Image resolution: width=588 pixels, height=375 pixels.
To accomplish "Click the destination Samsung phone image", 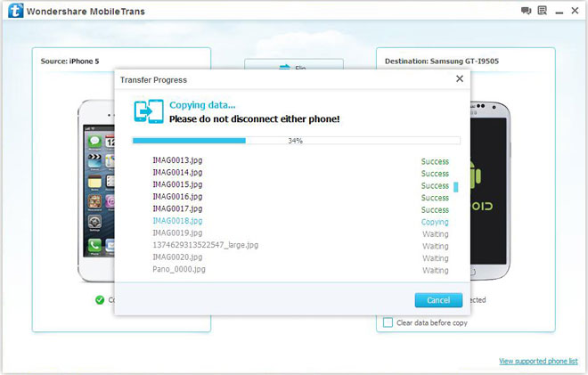I will pos(490,191).
